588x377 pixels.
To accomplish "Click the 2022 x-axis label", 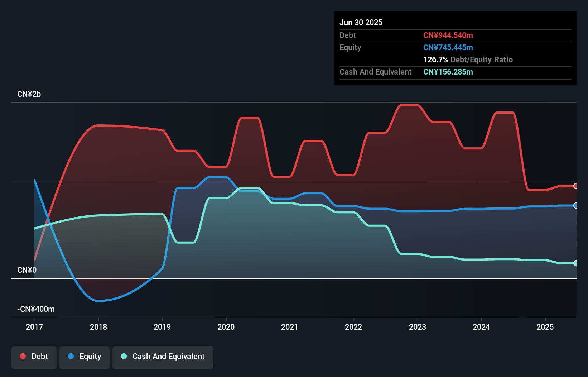I will [x=353, y=327].
